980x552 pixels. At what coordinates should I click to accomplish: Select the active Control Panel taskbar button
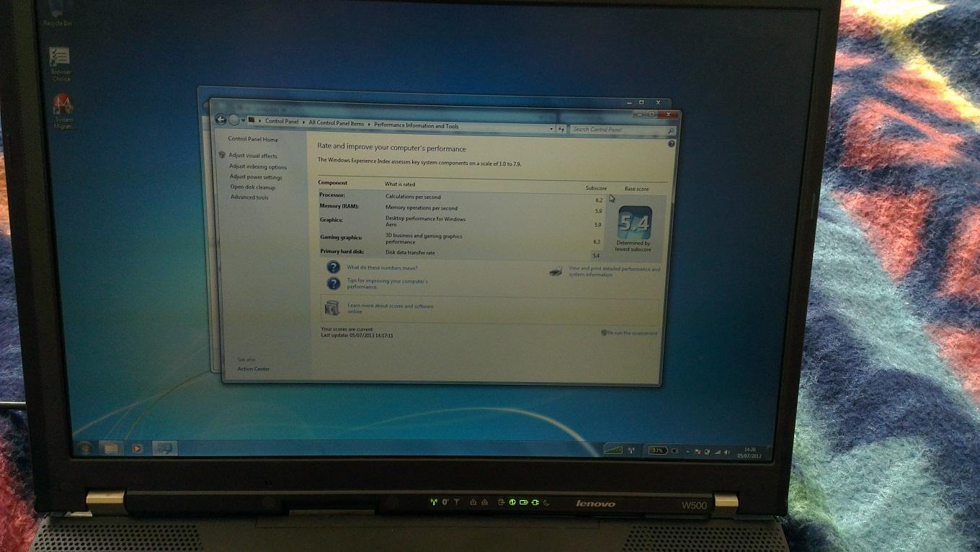(164, 448)
